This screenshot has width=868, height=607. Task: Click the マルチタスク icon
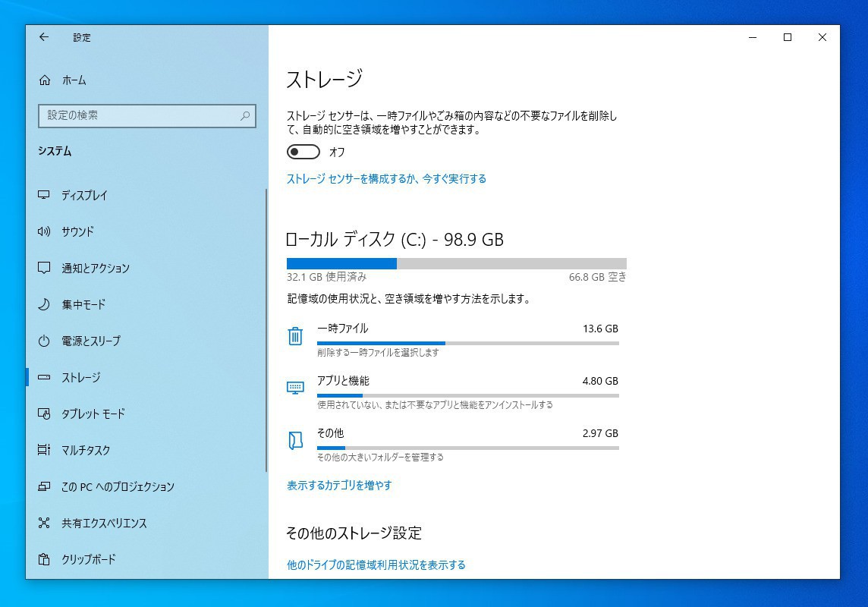44,450
